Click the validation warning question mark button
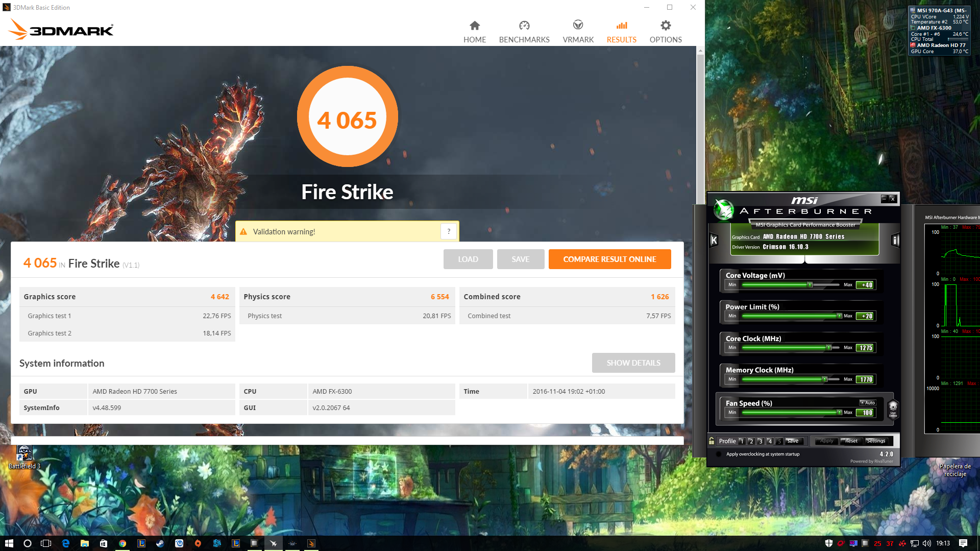Screen dimensions: 980x551 tap(449, 231)
